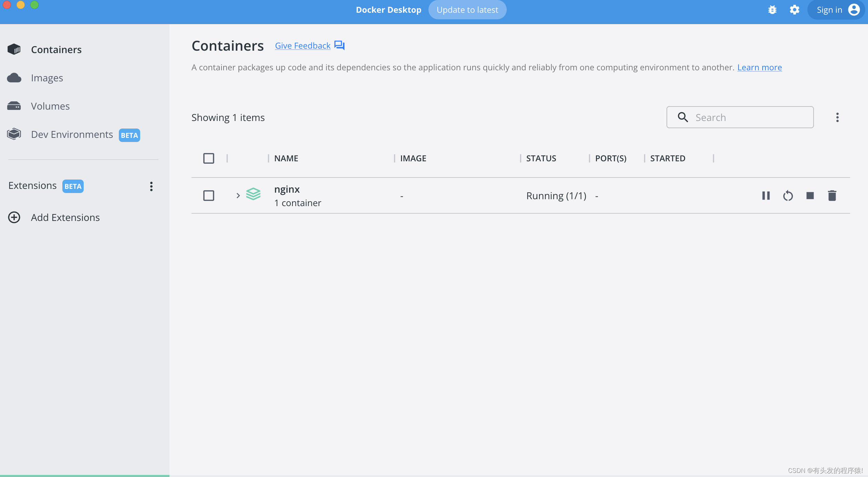This screenshot has height=477, width=868.
Task: Click the 1 container subtitle
Action: click(298, 203)
